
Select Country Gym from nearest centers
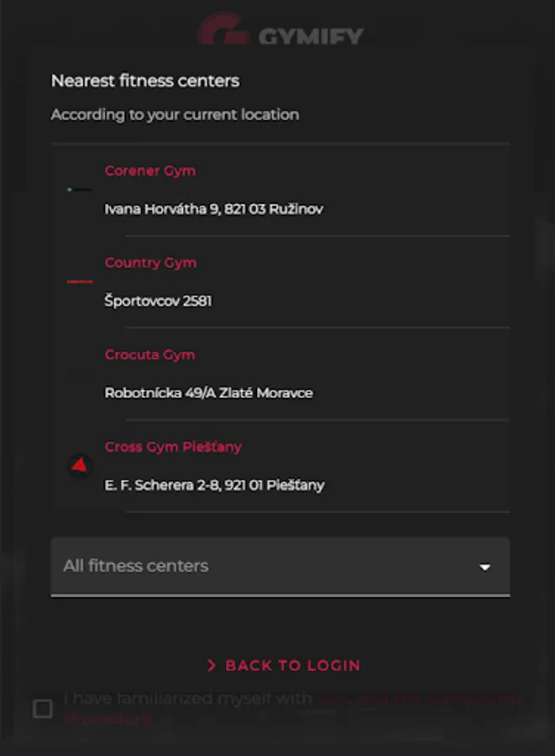point(150,263)
